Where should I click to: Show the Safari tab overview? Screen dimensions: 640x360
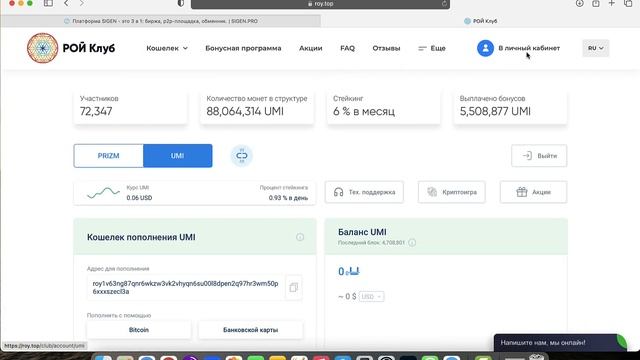(628, 3)
